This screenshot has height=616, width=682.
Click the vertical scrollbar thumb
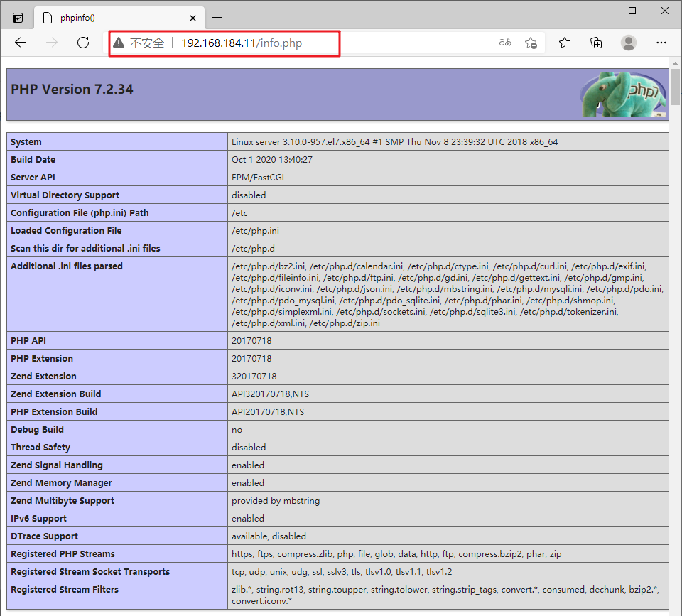pyautogui.click(x=675, y=87)
